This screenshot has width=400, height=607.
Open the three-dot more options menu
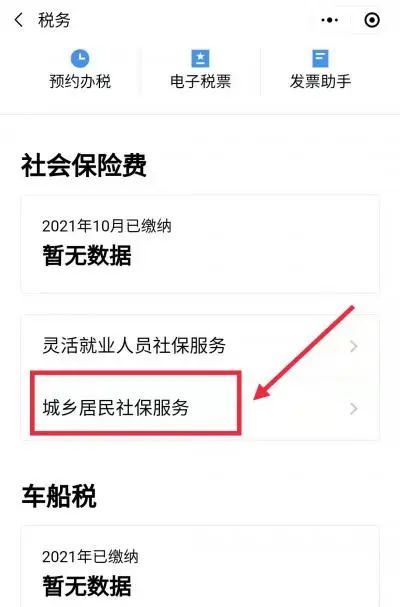click(330, 20)
